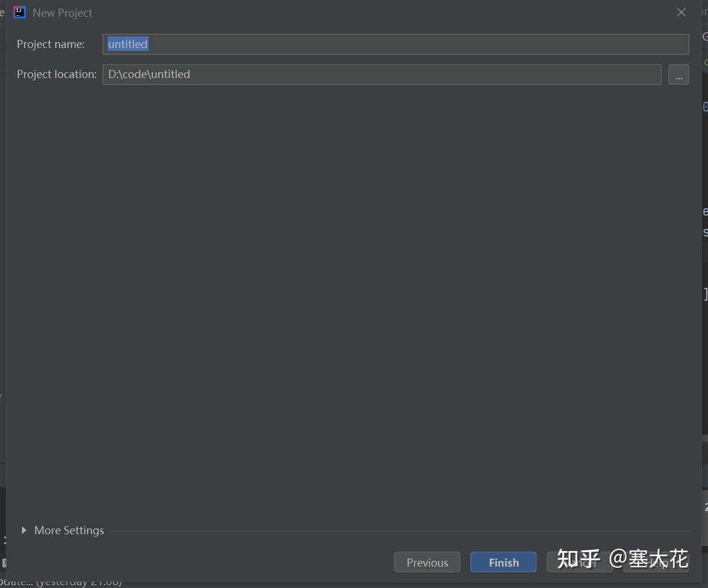Click the "Project name:" label
Screen dimensions: 708x588
[51, 44]
